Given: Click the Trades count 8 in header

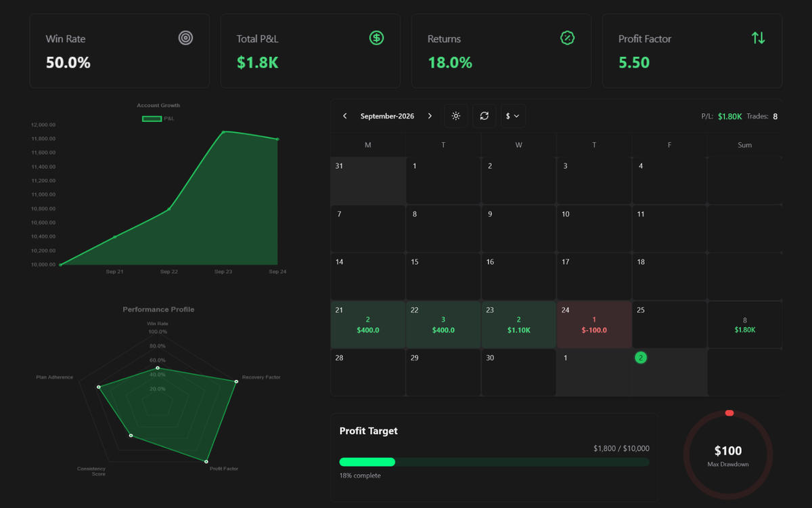Looking at the screenshot, I should (775, 117).
